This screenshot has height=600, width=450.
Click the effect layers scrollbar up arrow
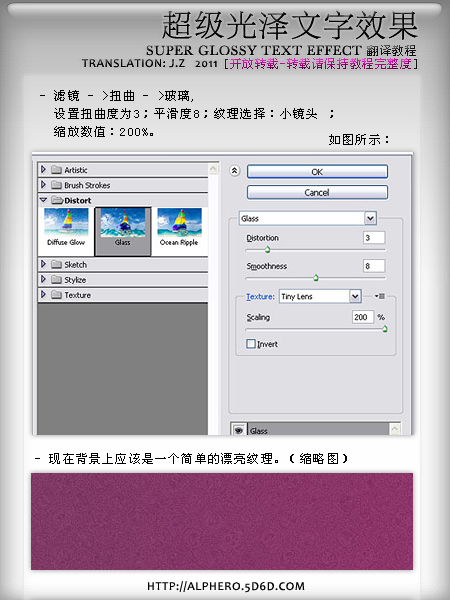tap(395, 429)
